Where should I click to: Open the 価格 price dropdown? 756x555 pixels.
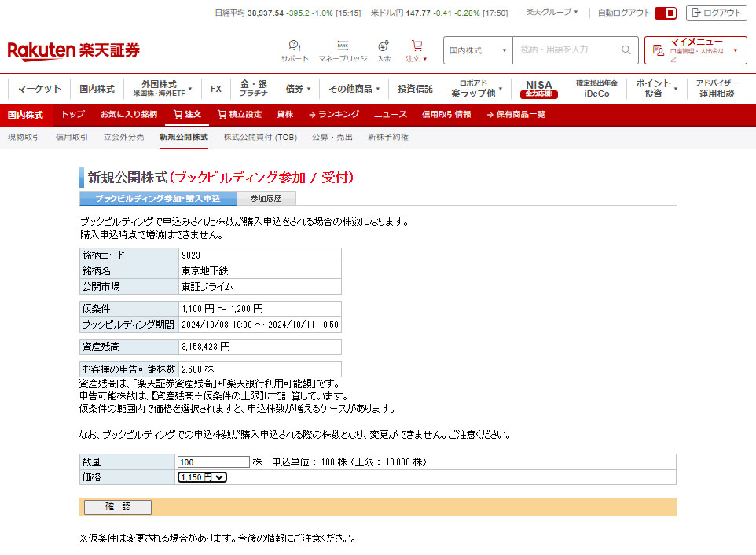click(202, 477)
